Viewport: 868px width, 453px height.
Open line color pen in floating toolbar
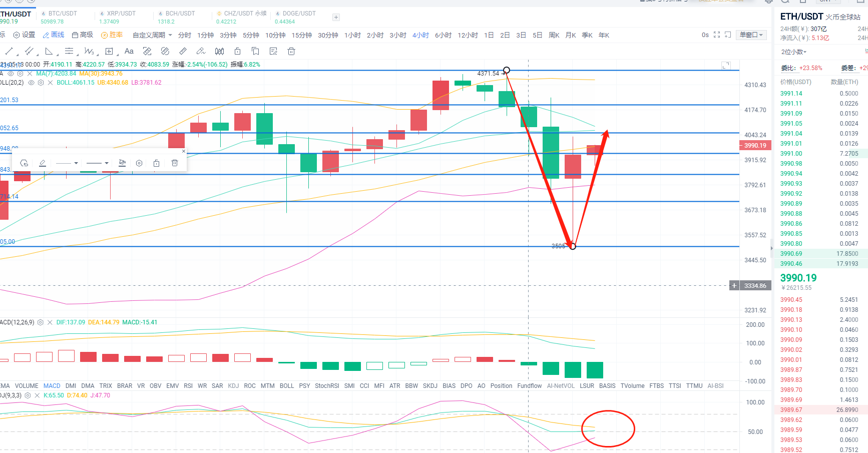pyautogui.click(x=43, y=163)
